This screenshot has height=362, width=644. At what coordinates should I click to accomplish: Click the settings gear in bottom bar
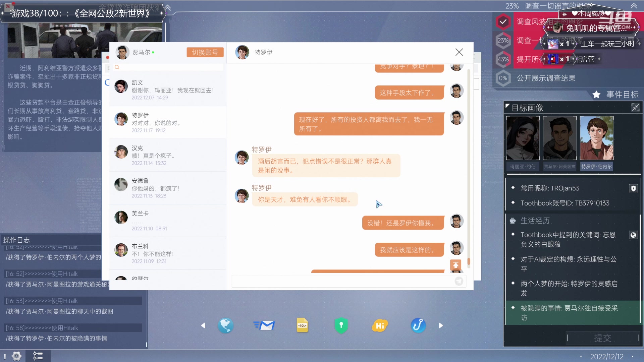pos(16,356)
